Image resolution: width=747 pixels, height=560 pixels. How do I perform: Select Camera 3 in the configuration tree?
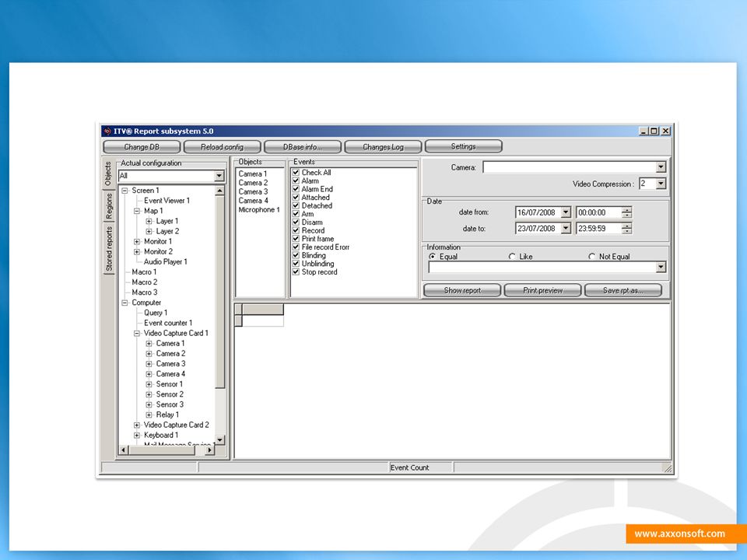[170, 364]
